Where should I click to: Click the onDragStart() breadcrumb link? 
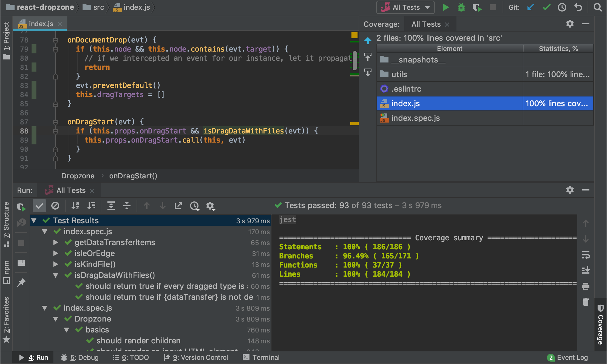(x=133, y=176)
